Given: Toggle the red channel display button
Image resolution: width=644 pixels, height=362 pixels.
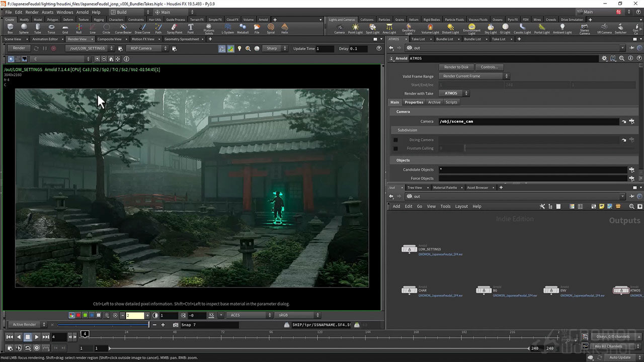Looking at the screenshot, I should click(x=78, y=315).
